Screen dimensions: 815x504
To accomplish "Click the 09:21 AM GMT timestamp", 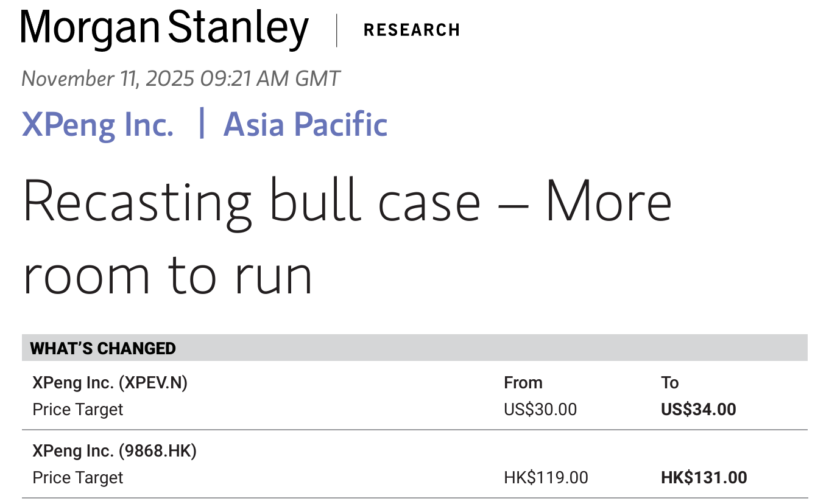I will tap(270, 79).
